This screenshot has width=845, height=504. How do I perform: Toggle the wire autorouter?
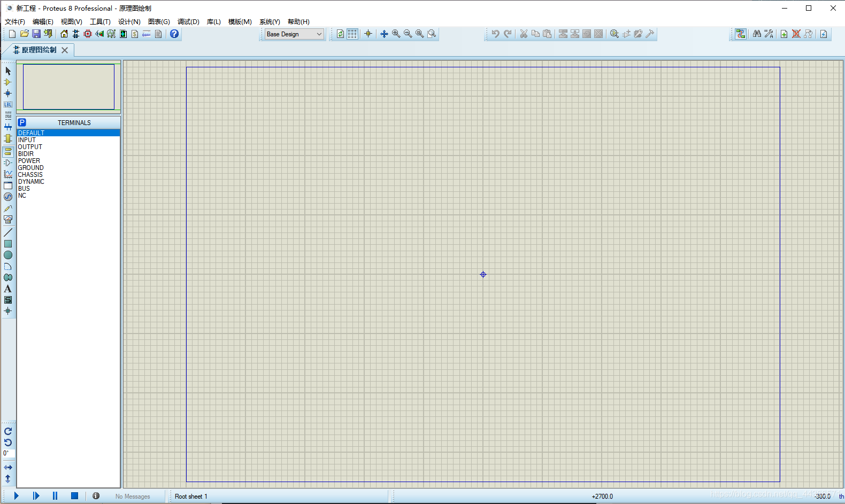741,34
